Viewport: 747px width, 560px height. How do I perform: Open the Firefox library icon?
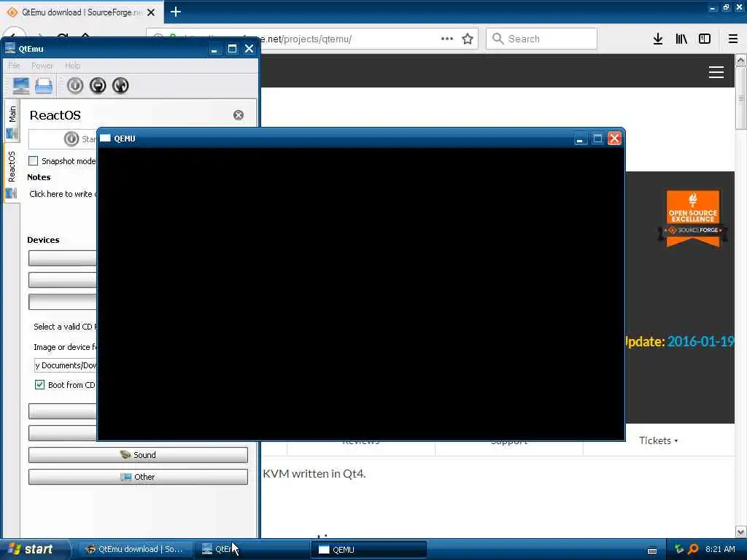[x=681, y=39]
